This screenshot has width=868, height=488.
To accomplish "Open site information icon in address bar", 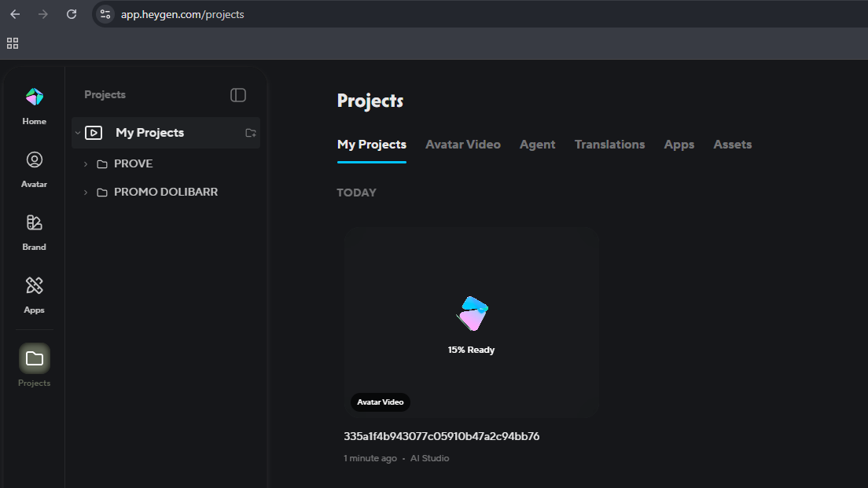I will click(x=105, y=14).
